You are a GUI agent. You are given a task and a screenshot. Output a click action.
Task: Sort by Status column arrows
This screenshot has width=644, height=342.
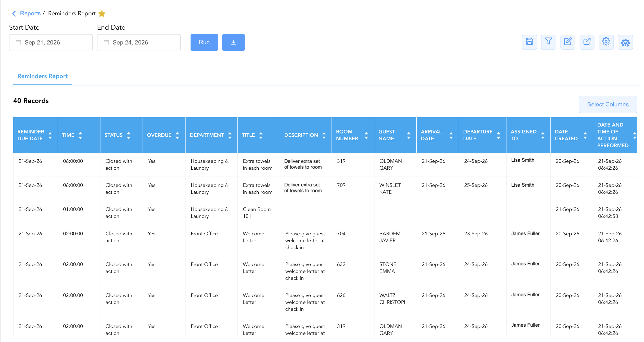[129, 135]
